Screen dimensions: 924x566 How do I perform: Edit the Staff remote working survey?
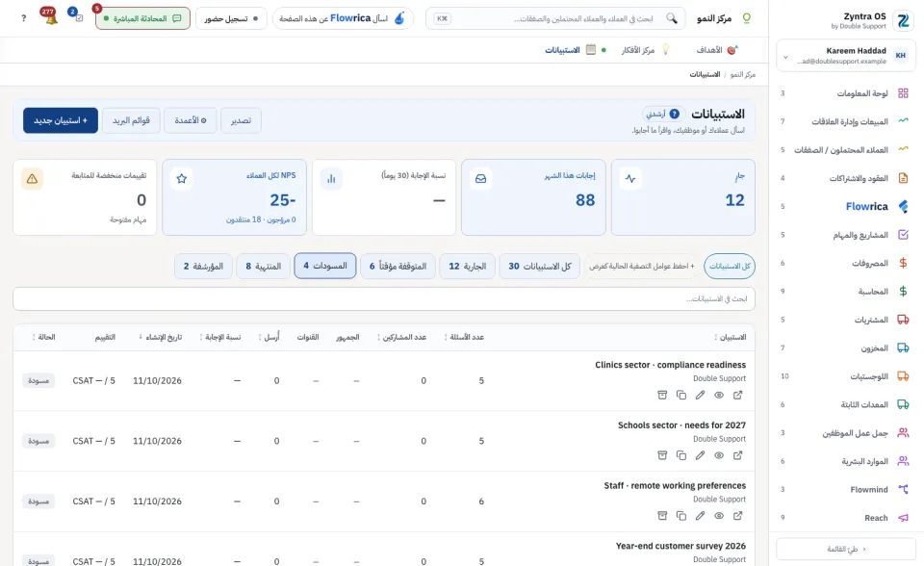[x=700, y=516]
